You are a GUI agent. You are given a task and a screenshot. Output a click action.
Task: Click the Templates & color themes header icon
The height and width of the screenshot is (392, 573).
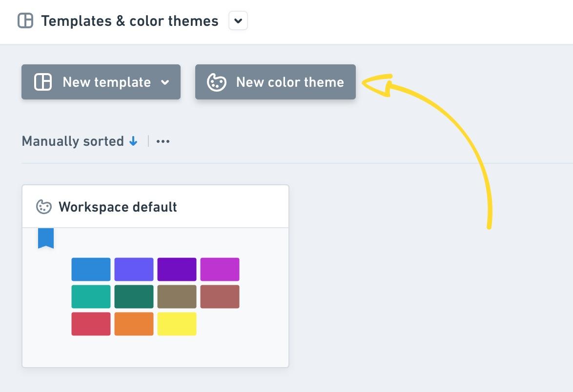[25, 21]
